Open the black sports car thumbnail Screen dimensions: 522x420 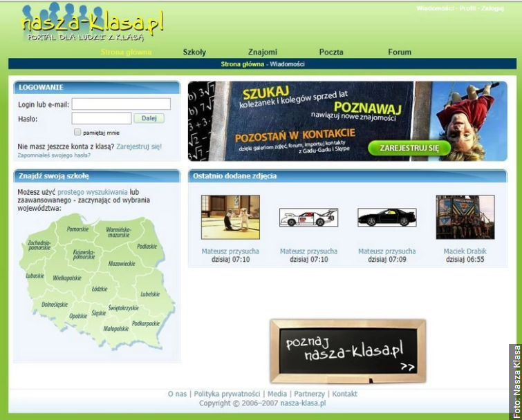point(386,218)
